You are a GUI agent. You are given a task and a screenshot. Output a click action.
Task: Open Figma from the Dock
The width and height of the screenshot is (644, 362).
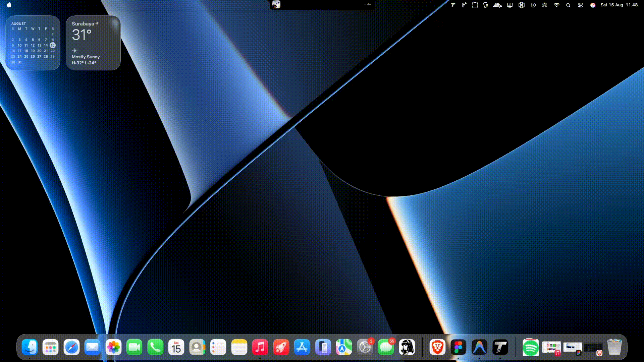(x=458, y=347)
